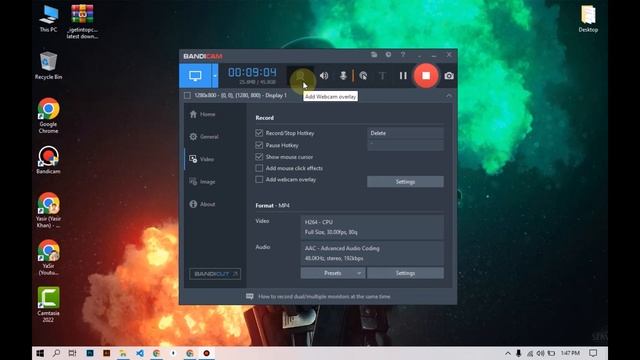
Task: Tick the checkbox beside 1280x800 Display 1
Action: 187,96
